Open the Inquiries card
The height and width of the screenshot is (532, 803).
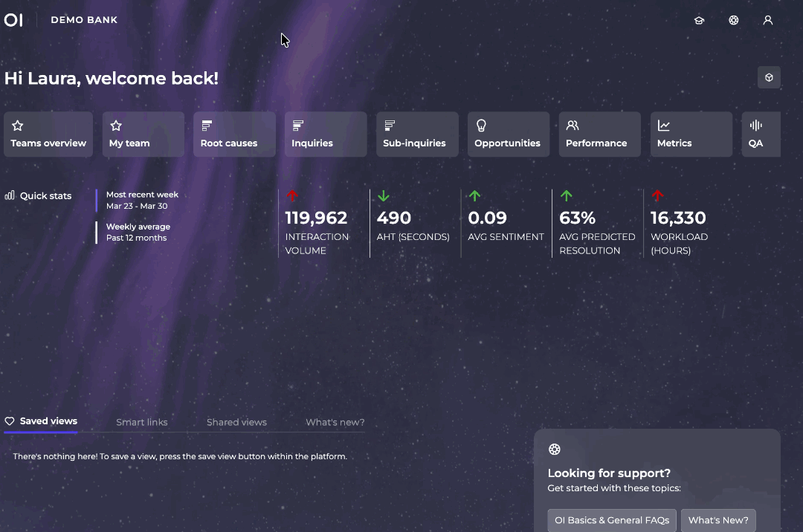tap(326, 134)
